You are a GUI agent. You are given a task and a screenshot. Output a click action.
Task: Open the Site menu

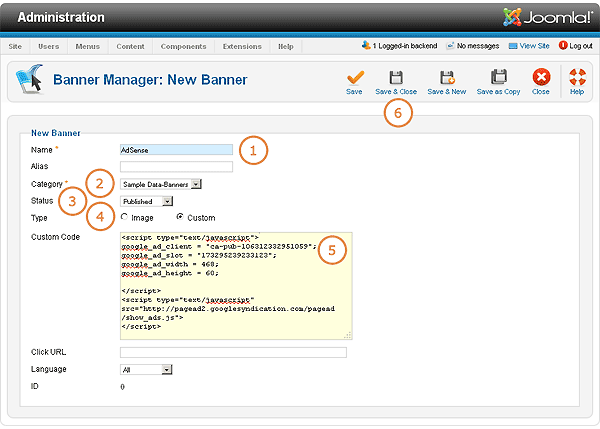pos(15,46)
